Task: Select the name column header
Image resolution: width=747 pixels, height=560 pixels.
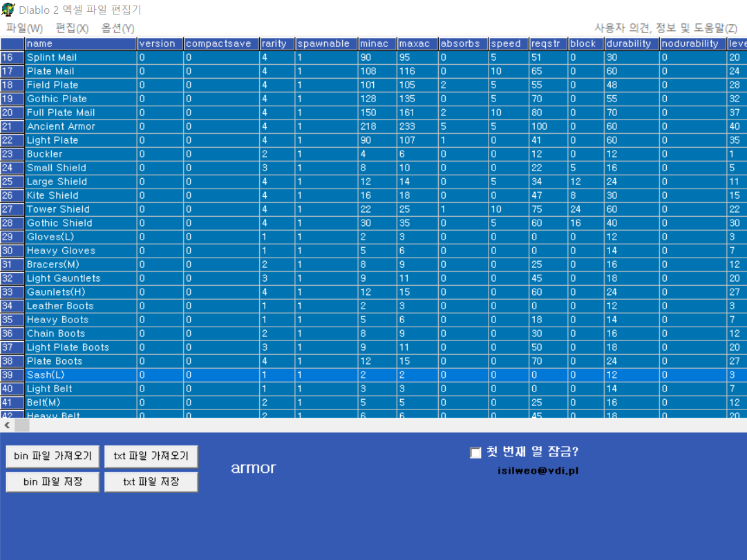Action: point(81,44)
